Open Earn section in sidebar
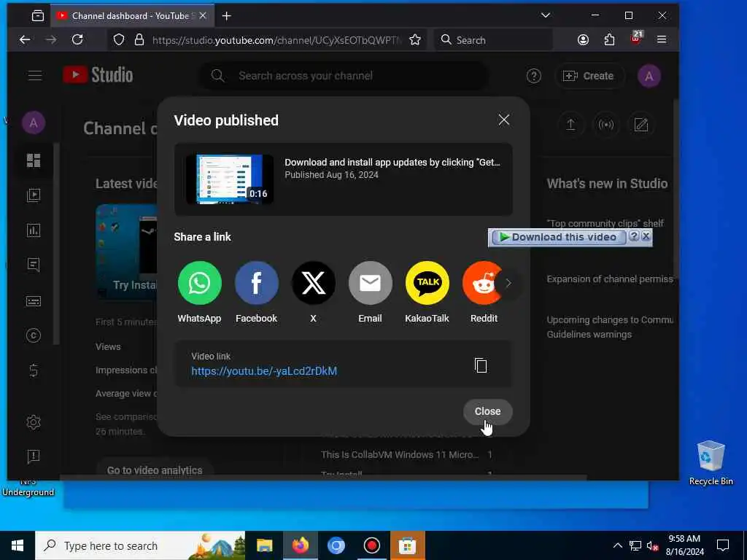Screen dimensions: 747x560 (x=34, y=370)
